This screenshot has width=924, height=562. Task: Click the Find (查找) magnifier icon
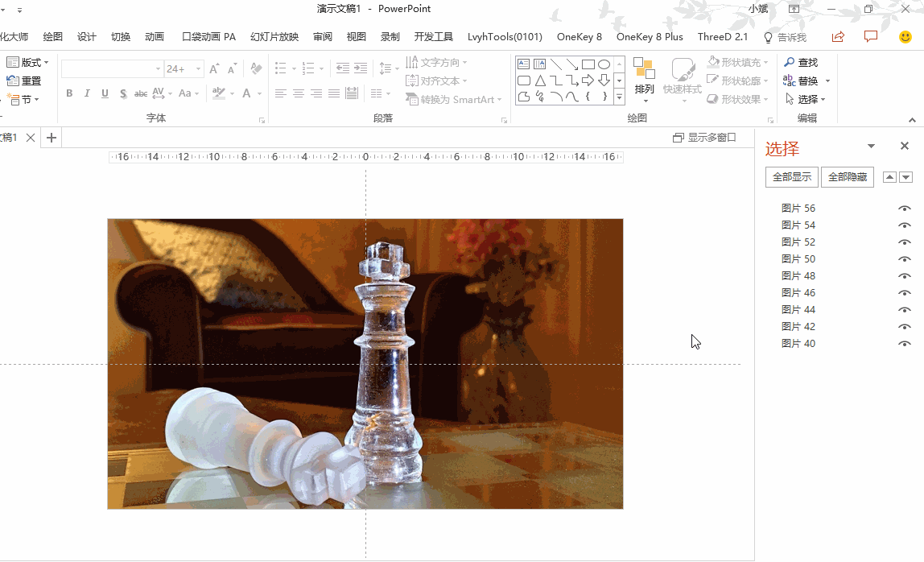pyautogui.click(x=790, y=63)
